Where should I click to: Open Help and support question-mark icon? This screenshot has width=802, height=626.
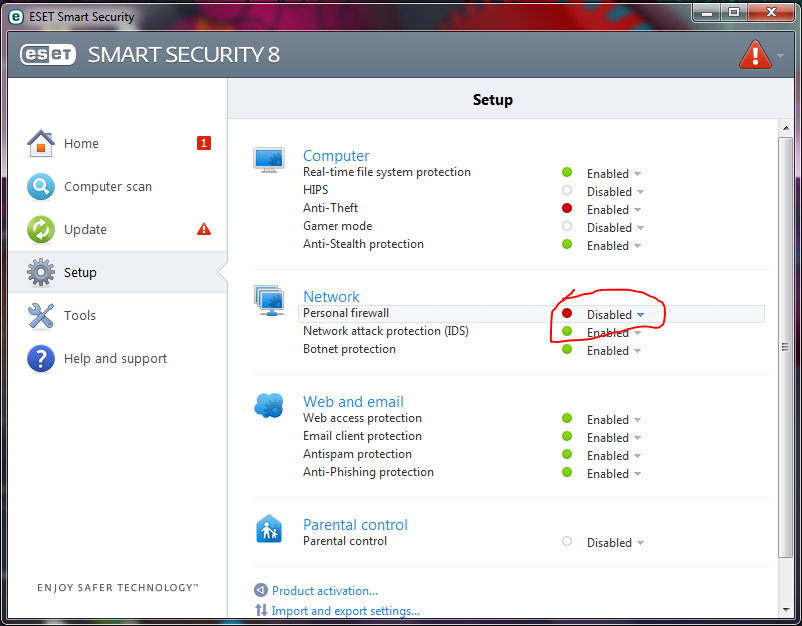(41, 359)
